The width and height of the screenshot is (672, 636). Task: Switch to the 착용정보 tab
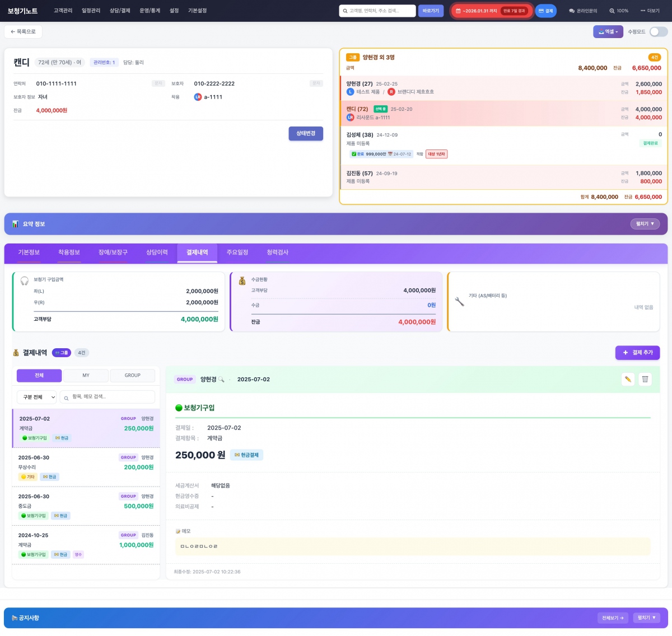69,252
